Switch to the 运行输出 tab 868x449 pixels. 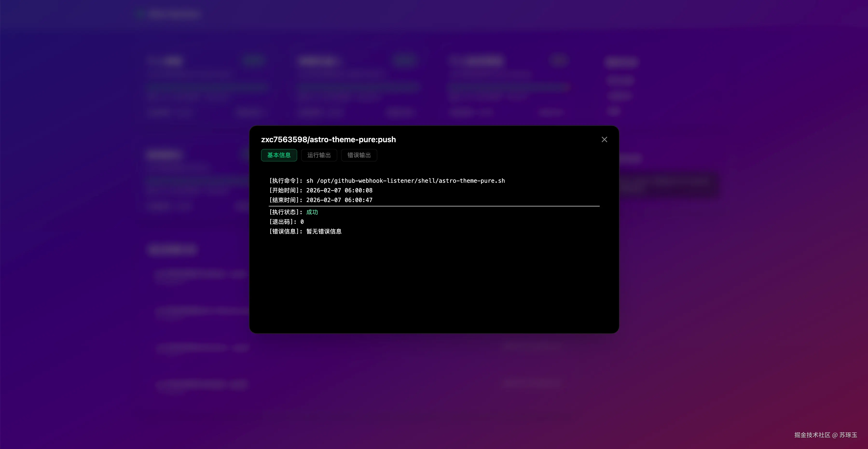(319, 155)
